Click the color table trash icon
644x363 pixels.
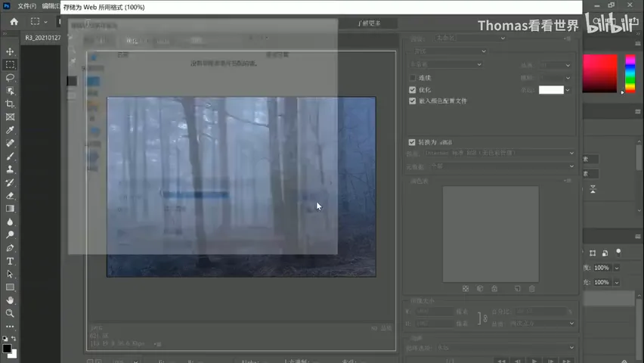pos(532,289)
